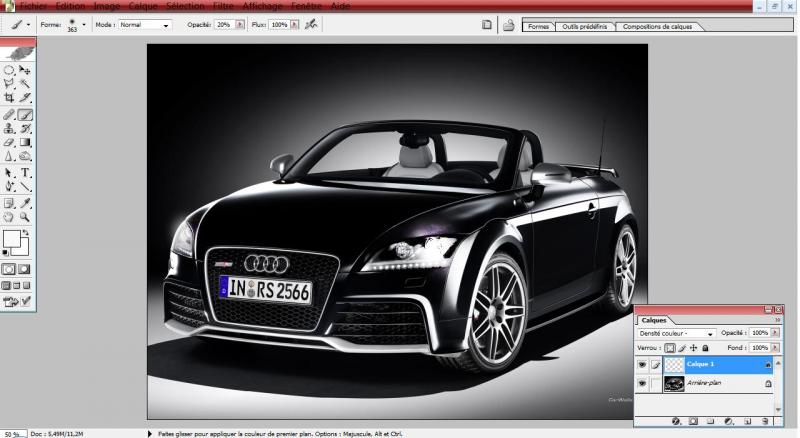The width and height of the screenshot is (800, 438).
Task: Select the Type tool
Action: 24,173
